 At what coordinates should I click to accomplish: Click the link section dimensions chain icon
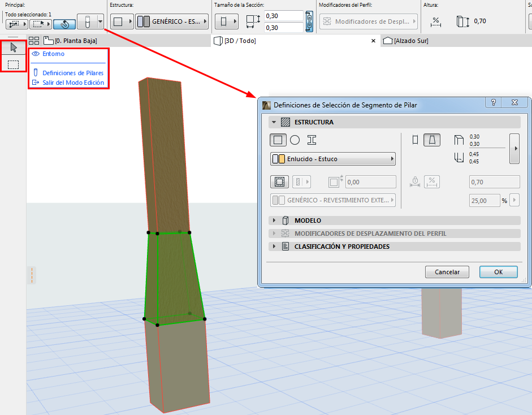[x=309, y=22]
